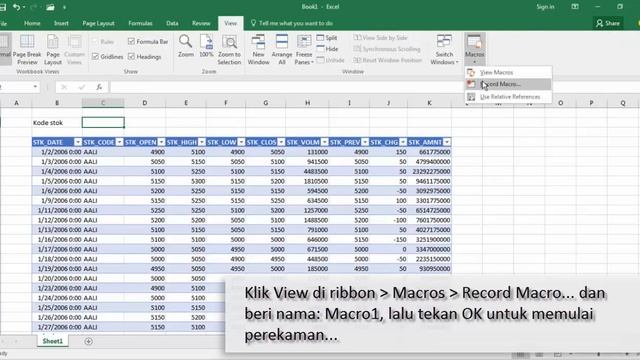Open the Page Layout ribbon tab
The image size is (640, 360).
tap(98, 23)
